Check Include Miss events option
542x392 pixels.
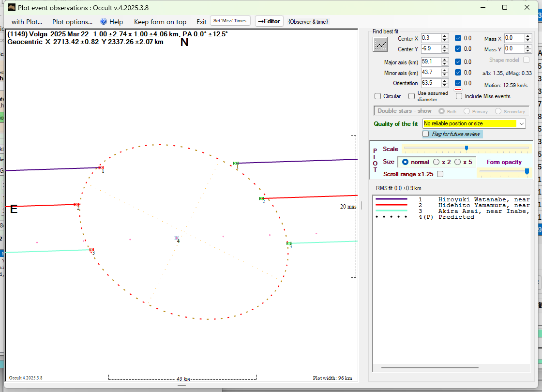(459, 96)
